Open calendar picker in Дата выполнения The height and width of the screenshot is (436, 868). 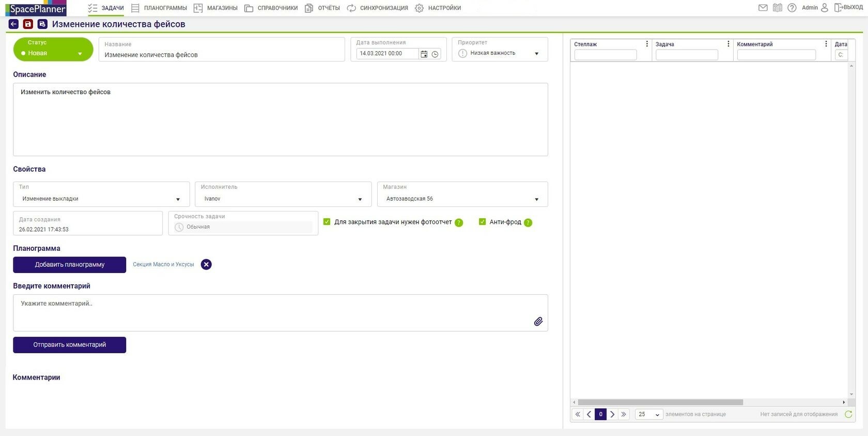pyautogui.click(x=424, y=54)
